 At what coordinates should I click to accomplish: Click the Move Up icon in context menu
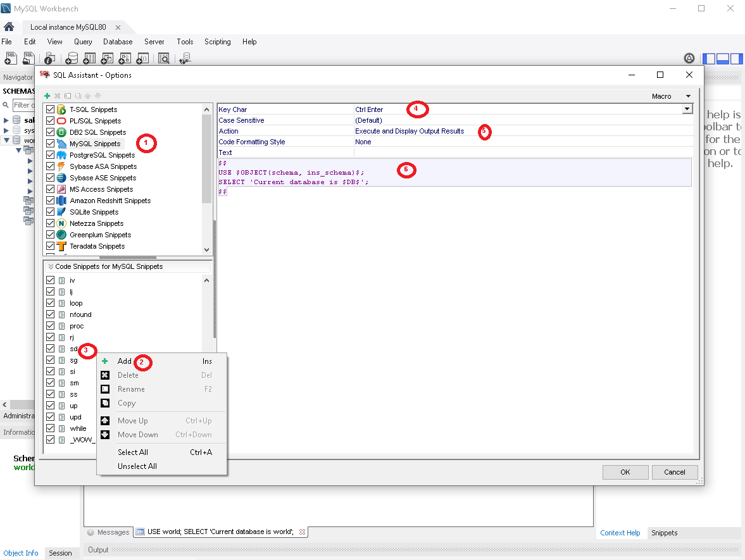pos(105,421)
